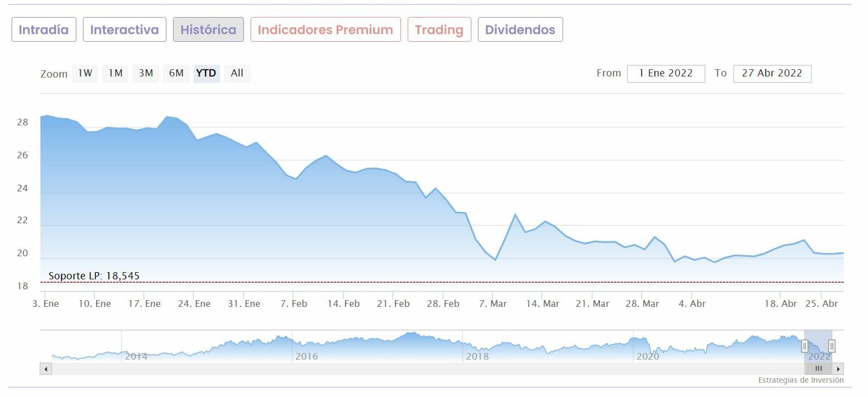Select the 6M zoom button
Screen dimensions: 868x397
(176, 73)
